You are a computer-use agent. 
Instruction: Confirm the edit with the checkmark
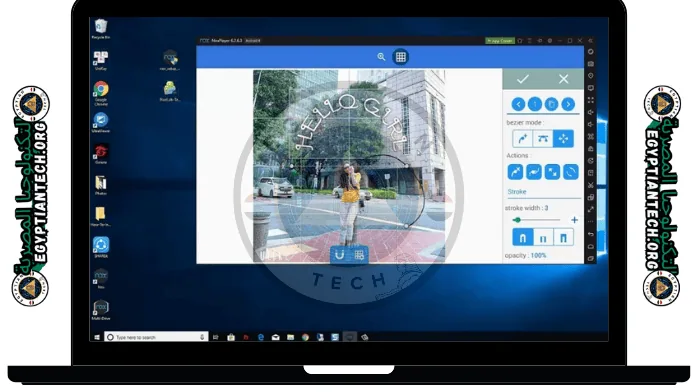(523, 79)
